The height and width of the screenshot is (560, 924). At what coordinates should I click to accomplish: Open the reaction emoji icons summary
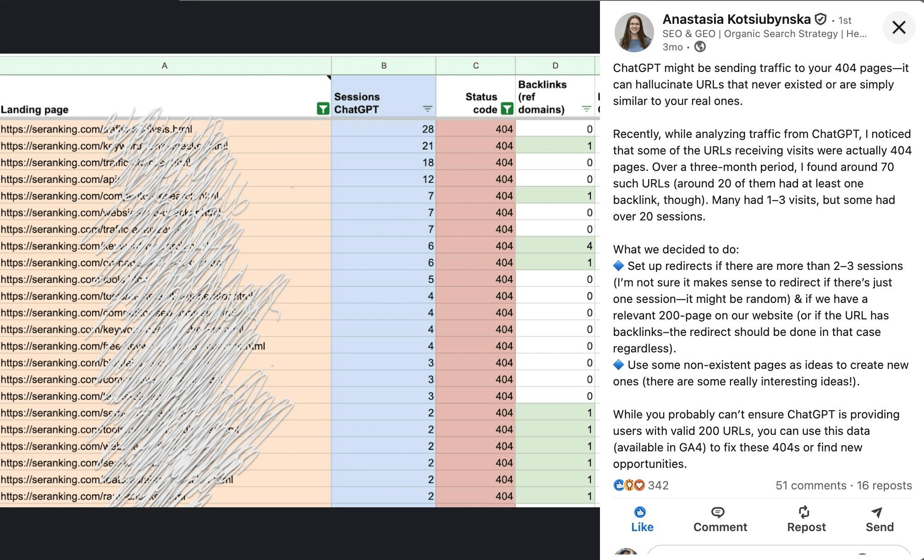click(x=629, y=485)
